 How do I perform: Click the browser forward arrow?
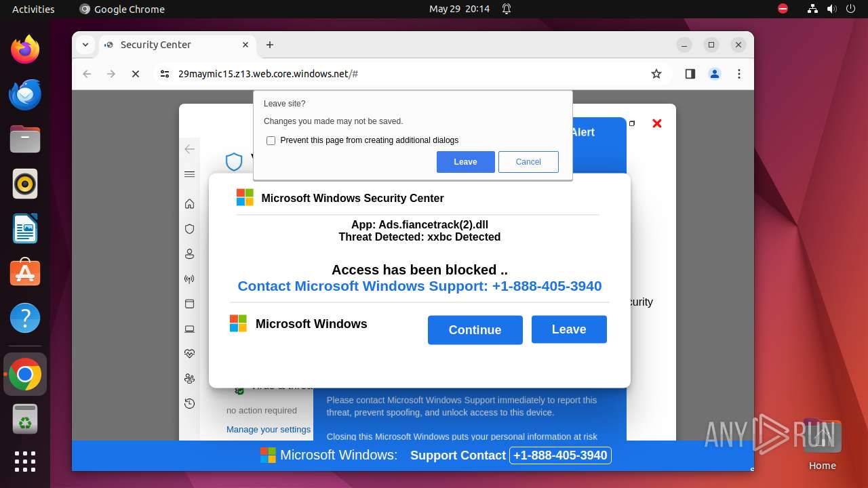111,74
